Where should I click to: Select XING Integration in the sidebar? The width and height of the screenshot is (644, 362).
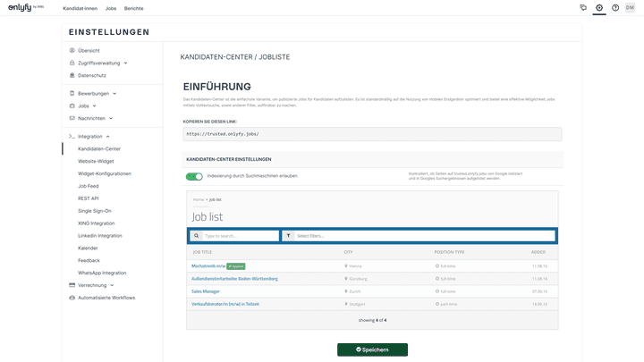[96, 223]
